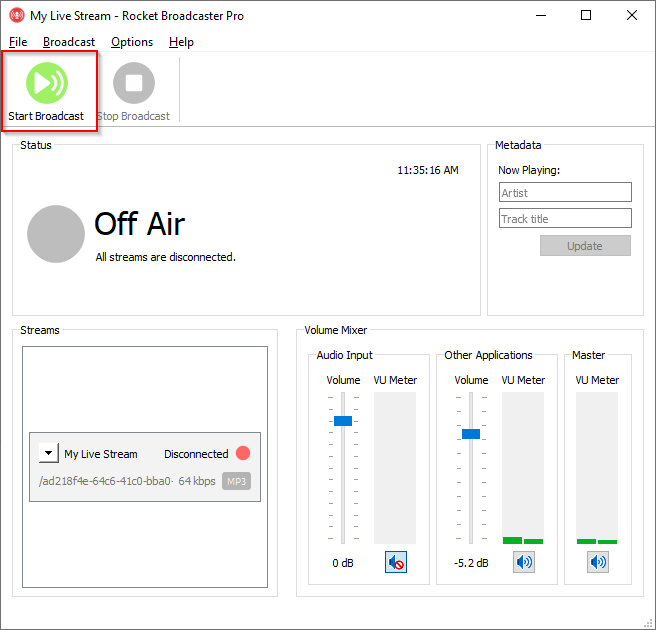Unmute the Audio Input speaker button
The height and width of the screenshot is (630, 656).
point(396,562)
